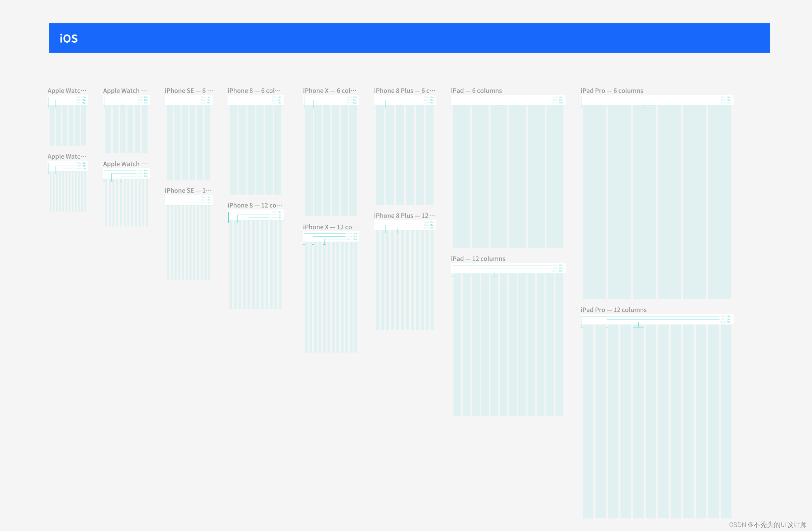
Task: Select the "iPad — 6 columns" artboard label
Action: (x=476, y=90)
